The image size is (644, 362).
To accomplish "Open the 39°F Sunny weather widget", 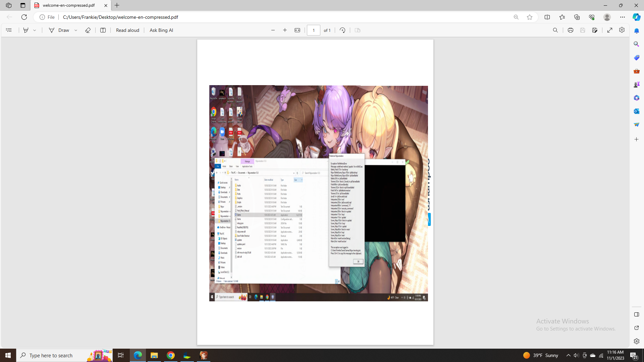I will [x=541, y=355].
